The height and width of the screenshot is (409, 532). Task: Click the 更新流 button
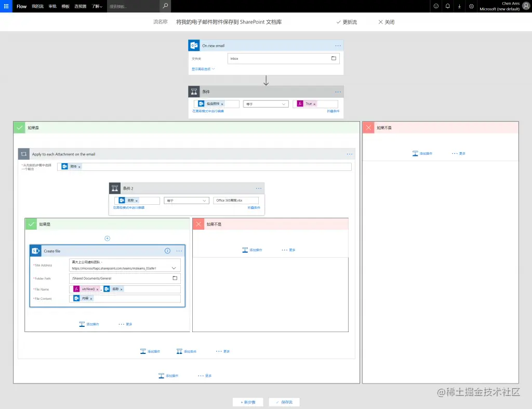(347, 22)
